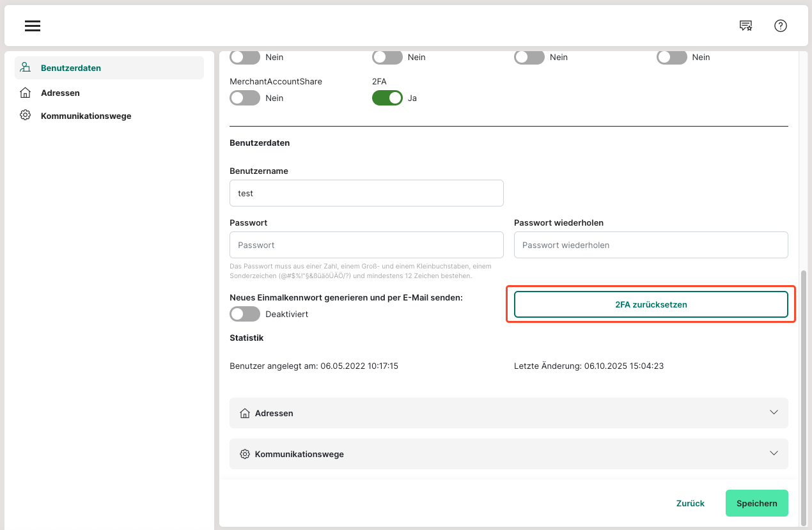Toggle Neues Einmalkennwort generieren switch
This screenshot has height=530, width=812.
coord(245,314)
